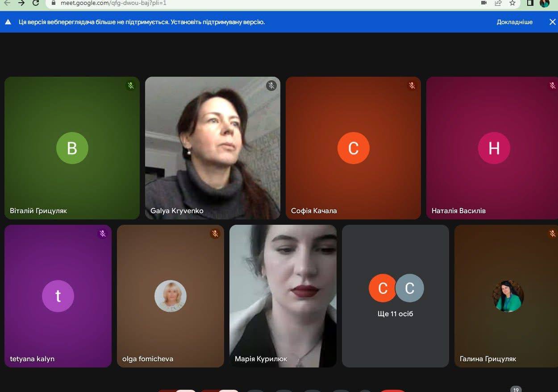The height and width of the screenshot is (392, 558).
Task: Click muted mic icon on Віталій Грицуляк tile
Action: (x=131, y=86)
